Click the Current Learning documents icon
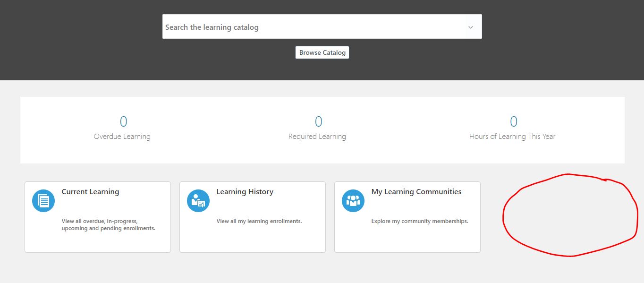The height and width of the screenshot is (283, 644). [x=43, y=201]
